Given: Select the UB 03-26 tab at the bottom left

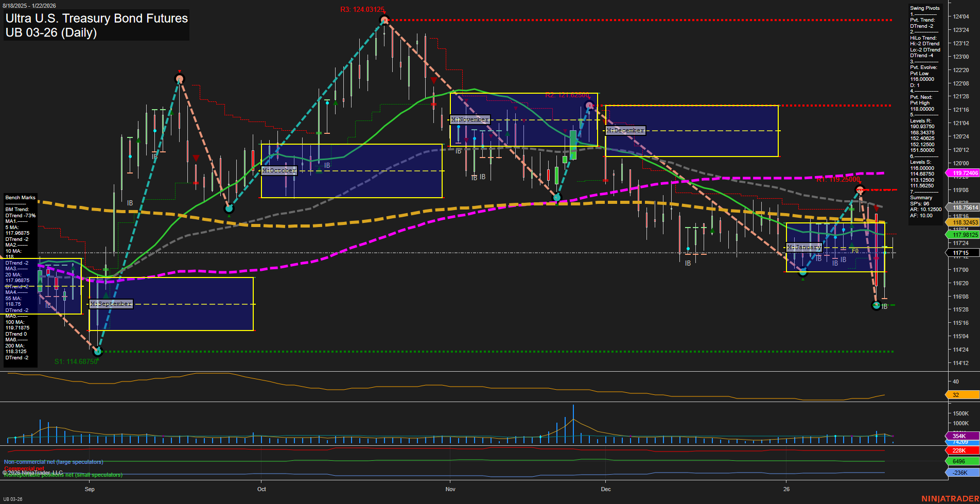Looking at the screenshot, I should click(14, 498).
